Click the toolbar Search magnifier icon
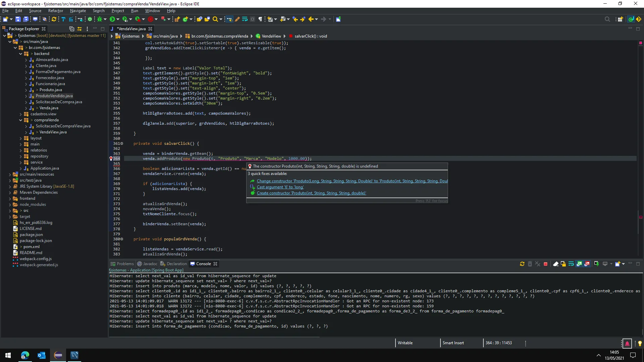 coord(215,19)
